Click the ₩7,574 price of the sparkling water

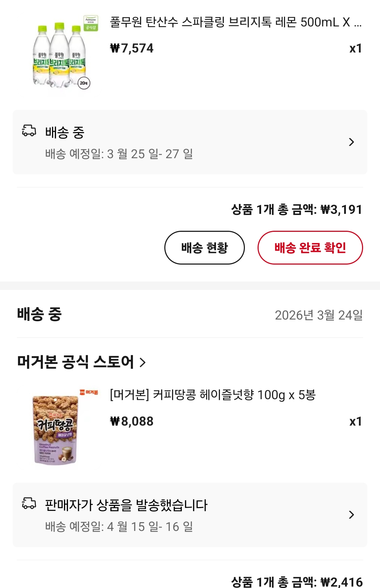coord(132,48)
